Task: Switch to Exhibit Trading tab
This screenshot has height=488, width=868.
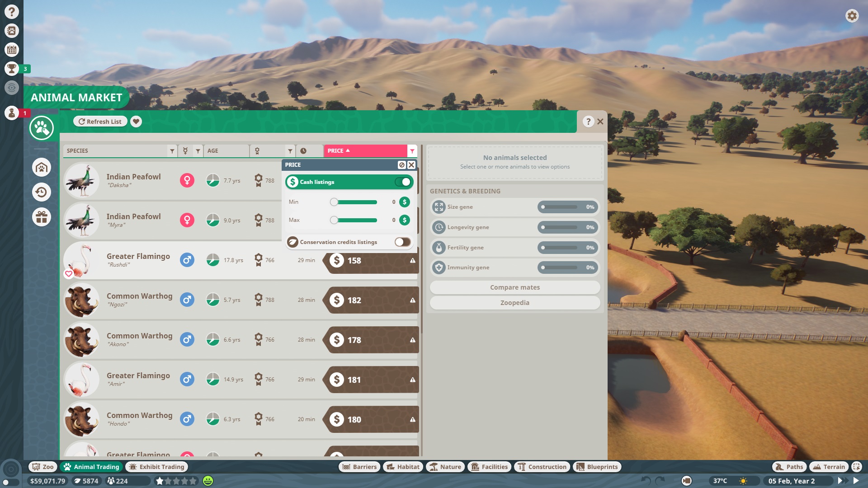Action: coord(157,467)
